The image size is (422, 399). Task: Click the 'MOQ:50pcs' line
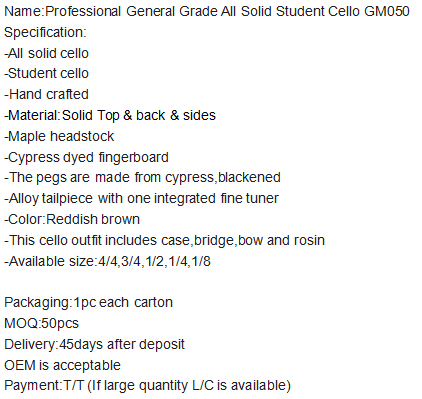(41, 323)
